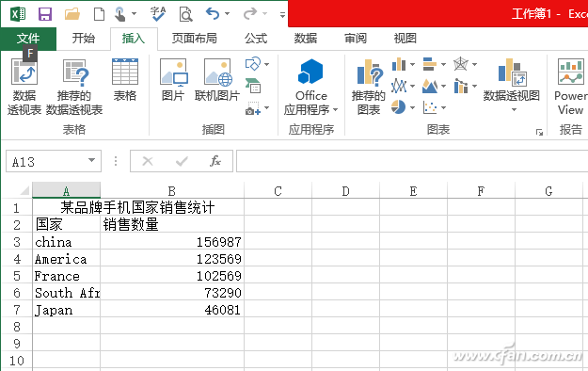Expand the pie chart dropdown arrow
The height and width of the screenshot is (371, 588).
click(x=412, y=108)
